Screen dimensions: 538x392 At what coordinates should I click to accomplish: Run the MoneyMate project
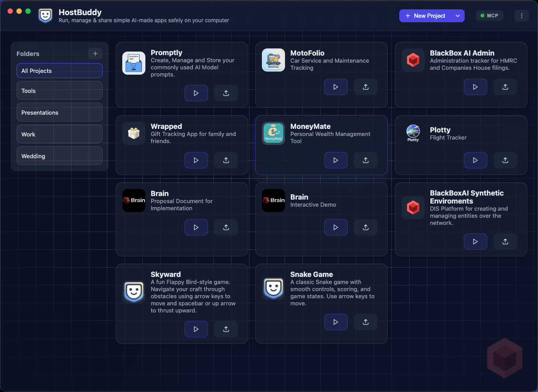(x=336, y=160)
